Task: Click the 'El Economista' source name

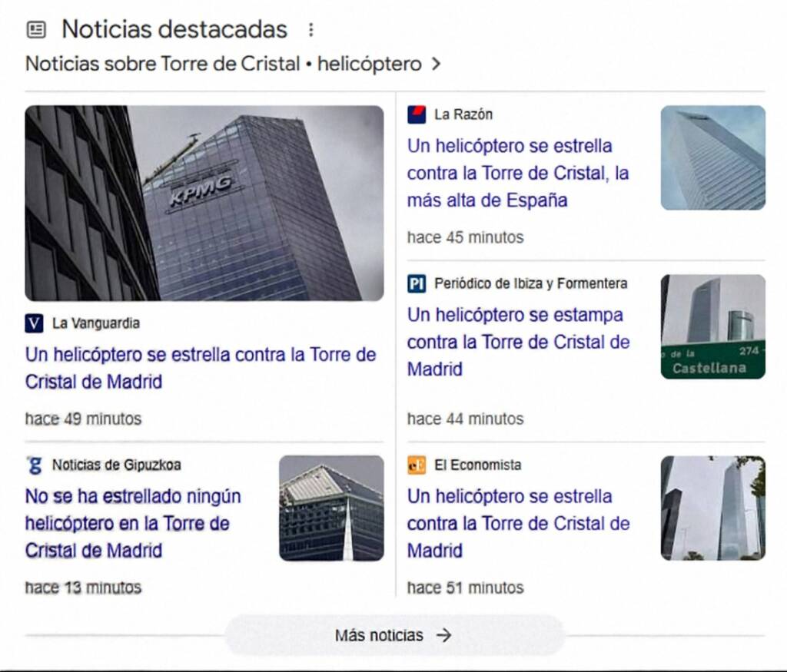Action: (478, 465)
